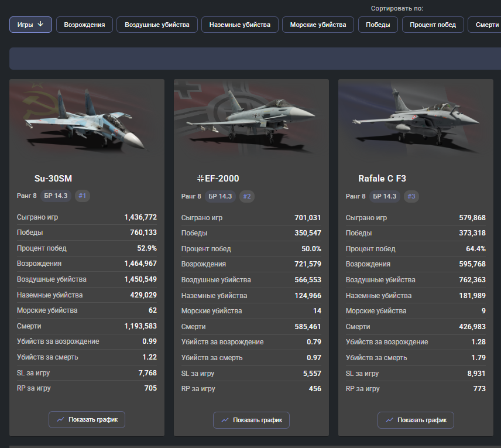Image resolution: width=501 pixels, height=448 pixels.
Task: Click win rate 64.4%
Action: 476,249
